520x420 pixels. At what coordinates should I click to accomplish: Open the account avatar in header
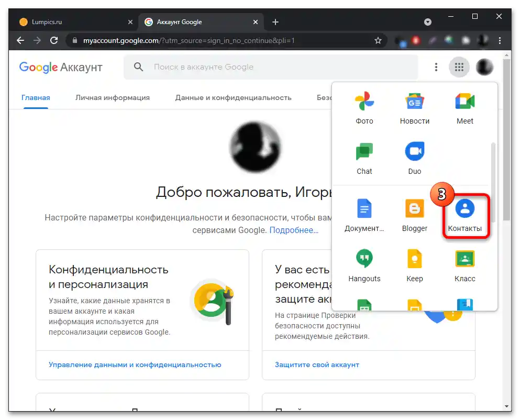click(484, 67)
